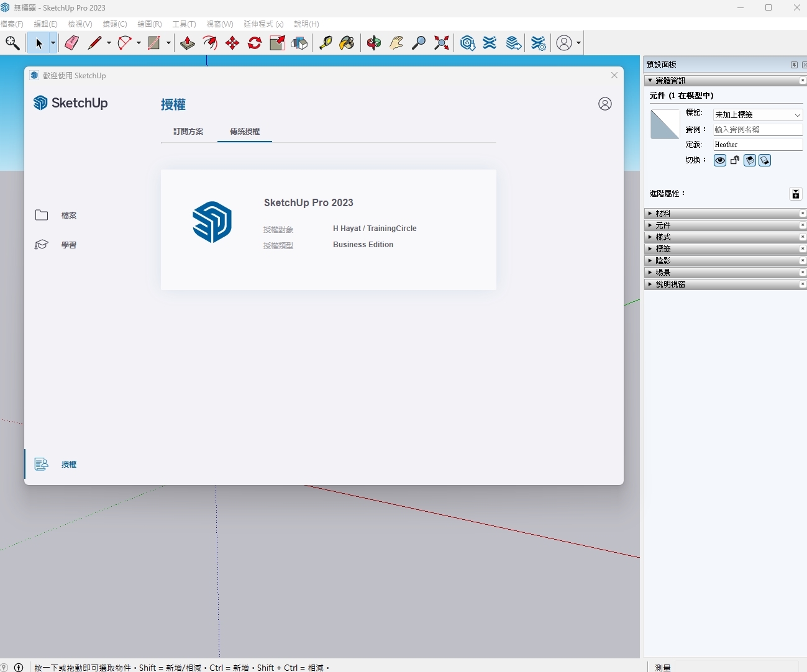Expand the 材料 materials panel
807x672 pixels.
coord(663,214)
